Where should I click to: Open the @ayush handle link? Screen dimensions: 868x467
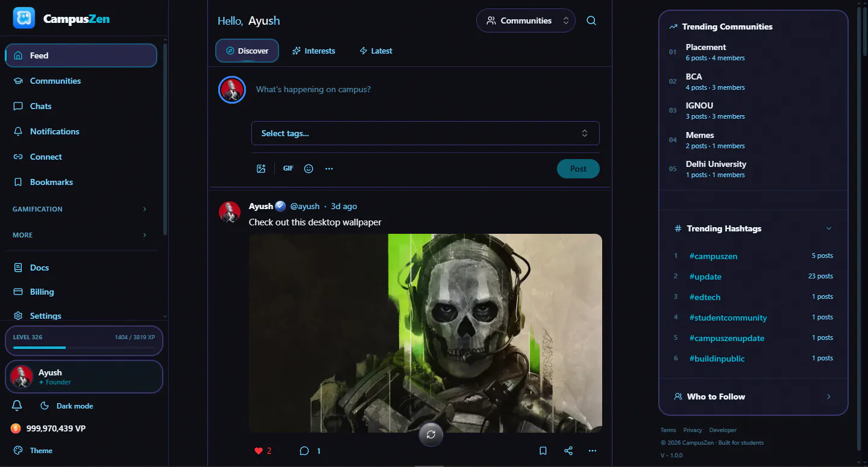(304, 206)
